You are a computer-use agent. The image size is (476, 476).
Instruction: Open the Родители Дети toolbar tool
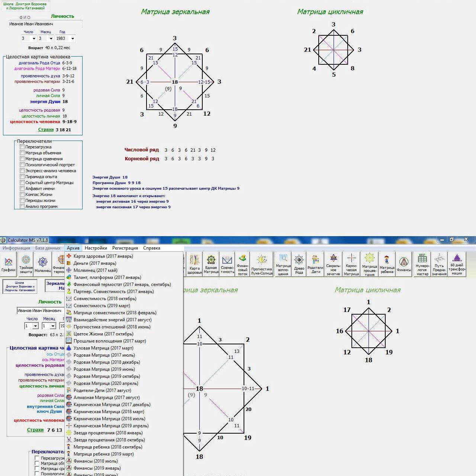(x=315, y=264)
